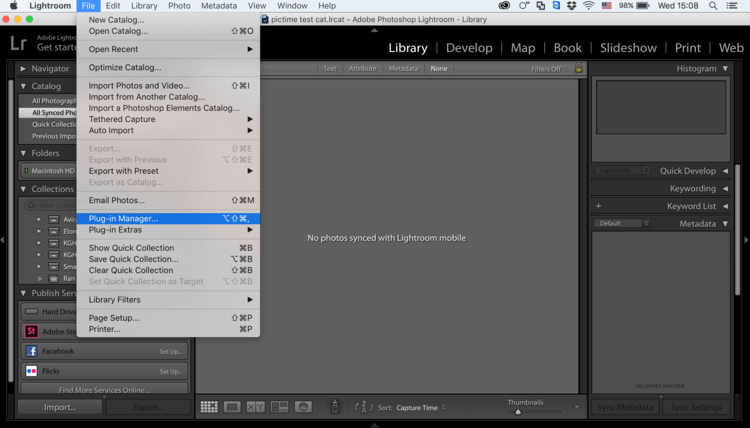Add keyword with plus icon

point(598,206)
